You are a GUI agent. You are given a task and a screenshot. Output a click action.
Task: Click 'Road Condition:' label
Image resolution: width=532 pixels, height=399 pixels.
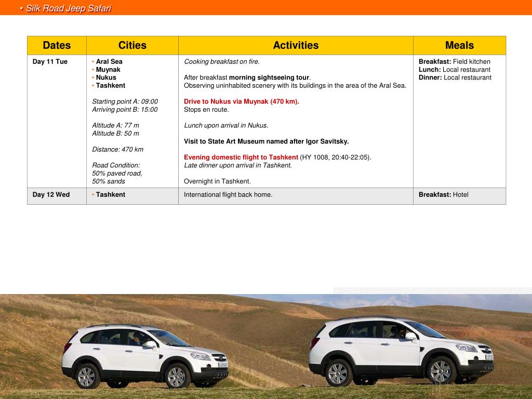pos(116,165)
